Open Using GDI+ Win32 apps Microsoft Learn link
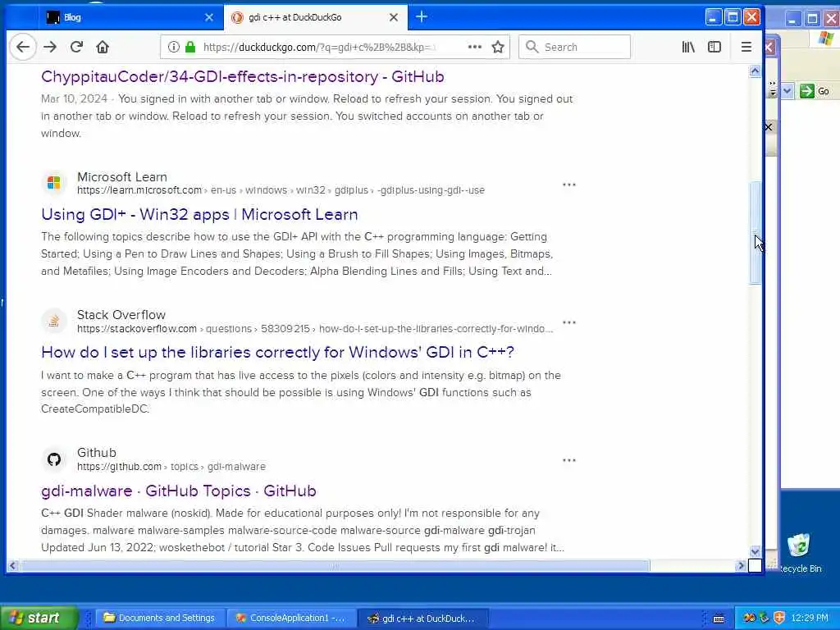 tap(200, 214)
